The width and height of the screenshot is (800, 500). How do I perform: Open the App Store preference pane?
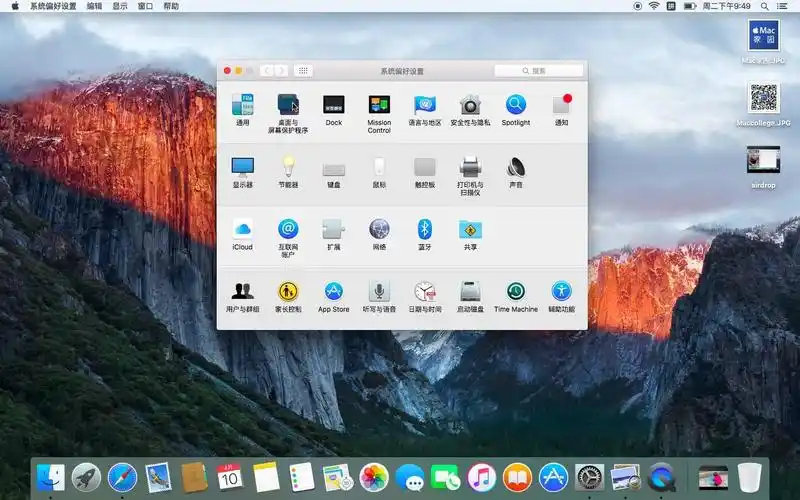333,292
